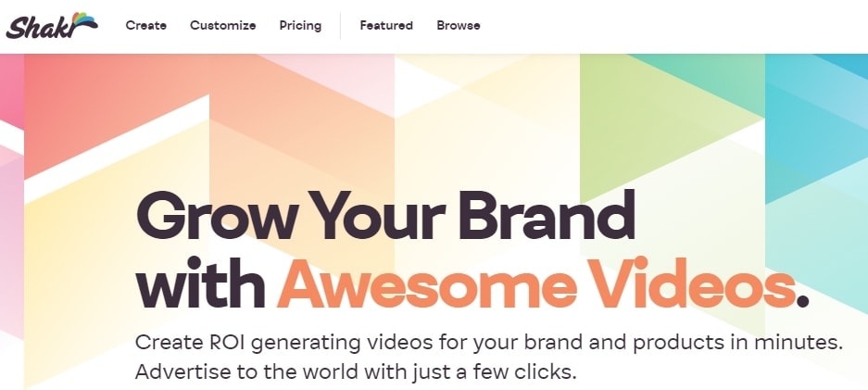Click the period after "Awesome Videos"
The image size is (868, 390).
click(x=802, y=302)
